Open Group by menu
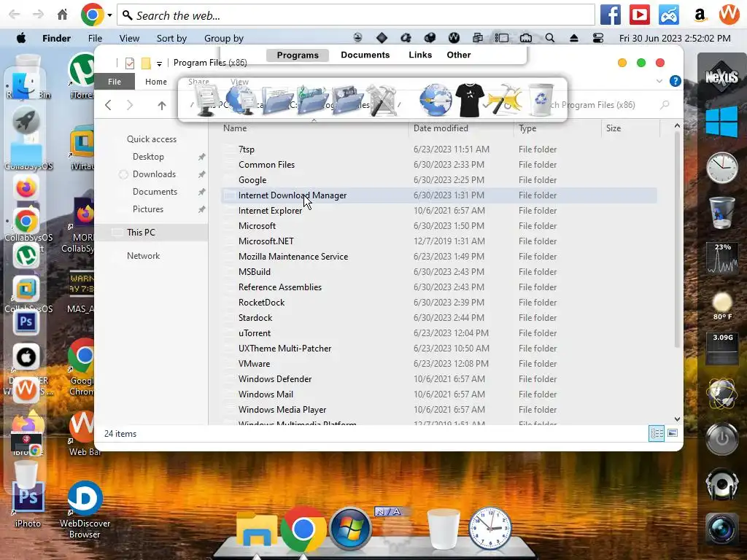This screenshot has height=560, width=747. tap(223, 38)
